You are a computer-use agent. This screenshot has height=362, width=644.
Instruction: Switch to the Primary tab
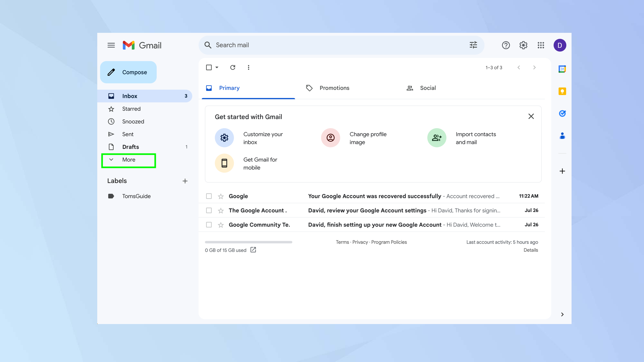click(x=248, y=88)
